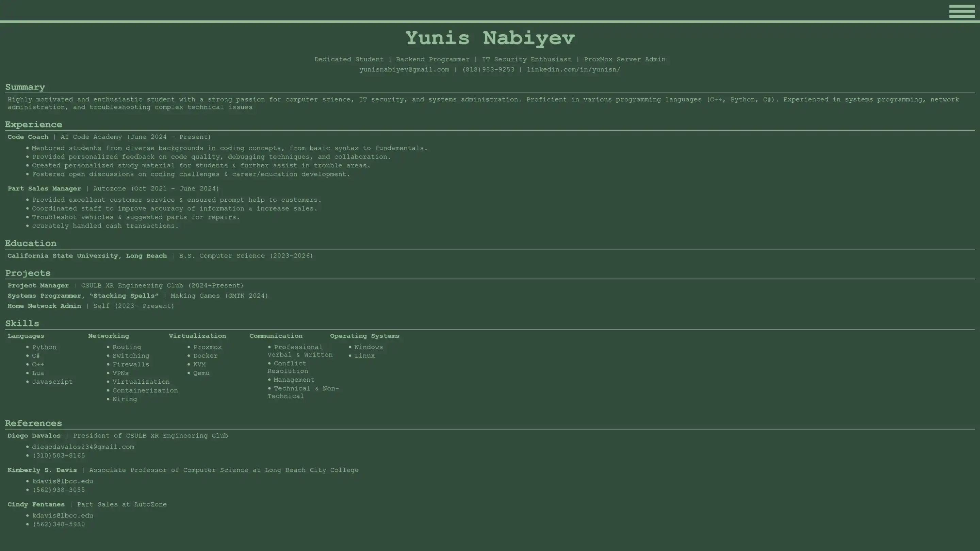Select the Experience section heading
Image resolution: width=980 pixels, height=551 pixels.
click(x=33, y=125)
